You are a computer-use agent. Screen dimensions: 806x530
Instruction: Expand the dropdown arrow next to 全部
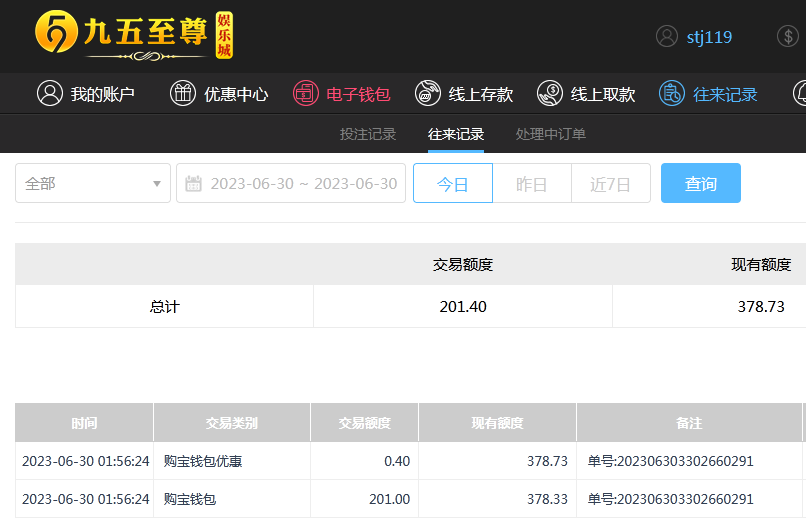click(156, 184)
